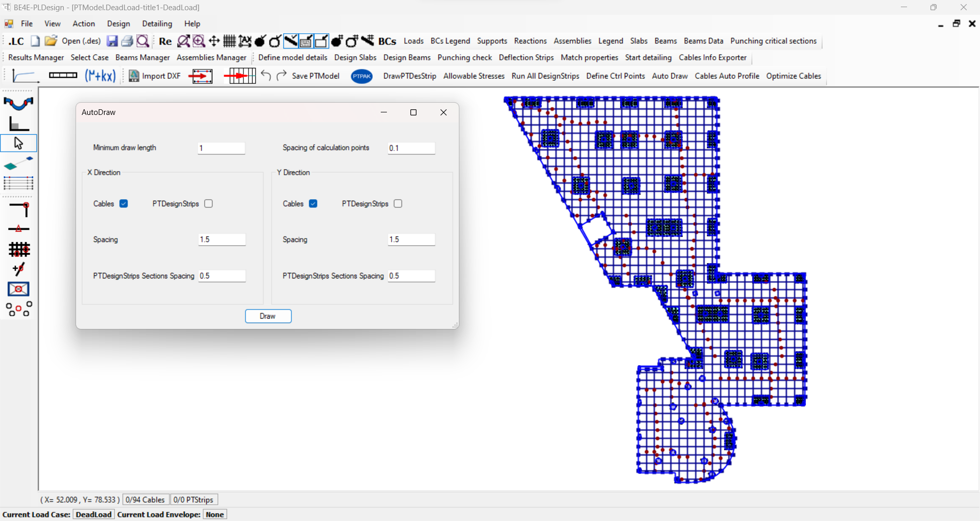Viewport: 980px width, 521px height.
Task: Enable PTDesignStrips in Y Direction
Action: pyautogui.click(x=398, y=204)
